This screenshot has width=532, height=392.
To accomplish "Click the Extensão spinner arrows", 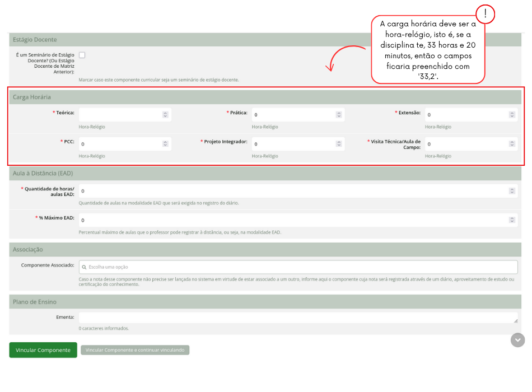I will [x=512, y=115].
